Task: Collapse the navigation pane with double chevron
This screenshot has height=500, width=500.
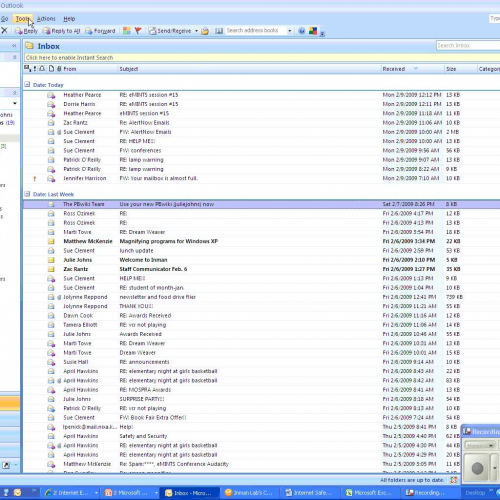Action: click(14, 46)
